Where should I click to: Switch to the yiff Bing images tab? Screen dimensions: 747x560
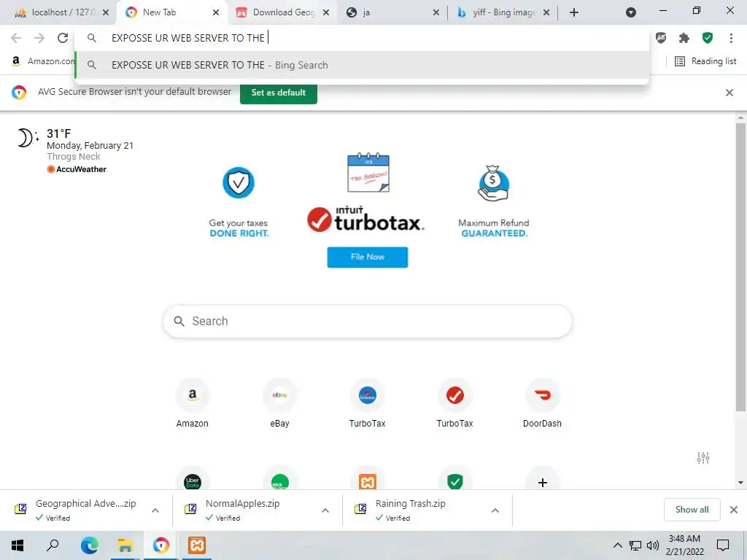click(x=504, y=12)
